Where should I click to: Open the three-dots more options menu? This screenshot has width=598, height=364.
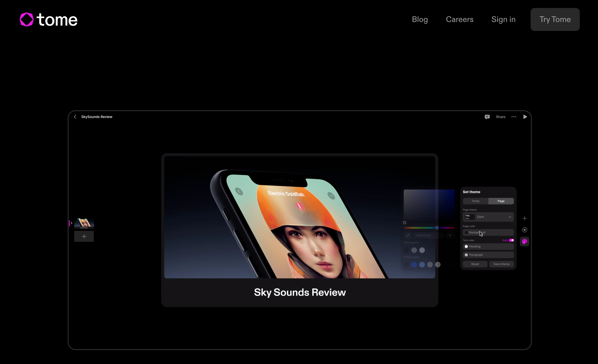coord(514,117)
